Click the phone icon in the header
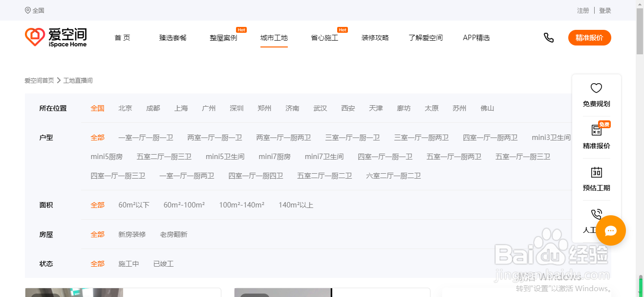 [x=549, y=37]
